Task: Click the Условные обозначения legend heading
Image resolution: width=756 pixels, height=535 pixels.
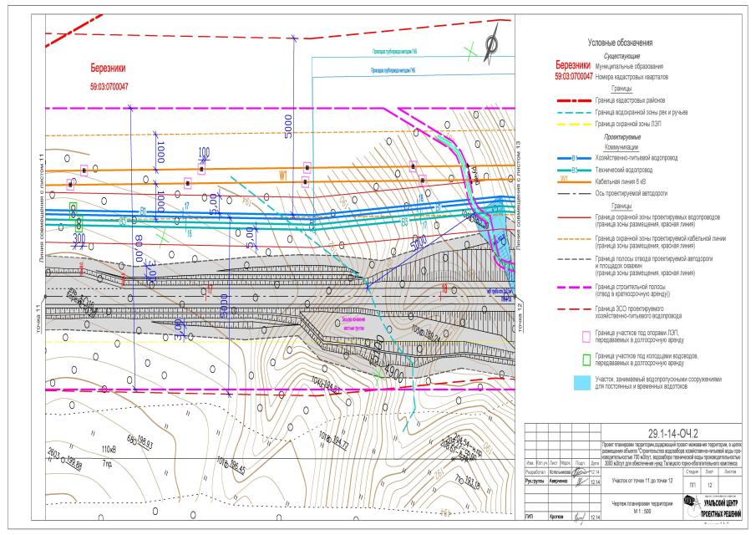Action: 620,43
